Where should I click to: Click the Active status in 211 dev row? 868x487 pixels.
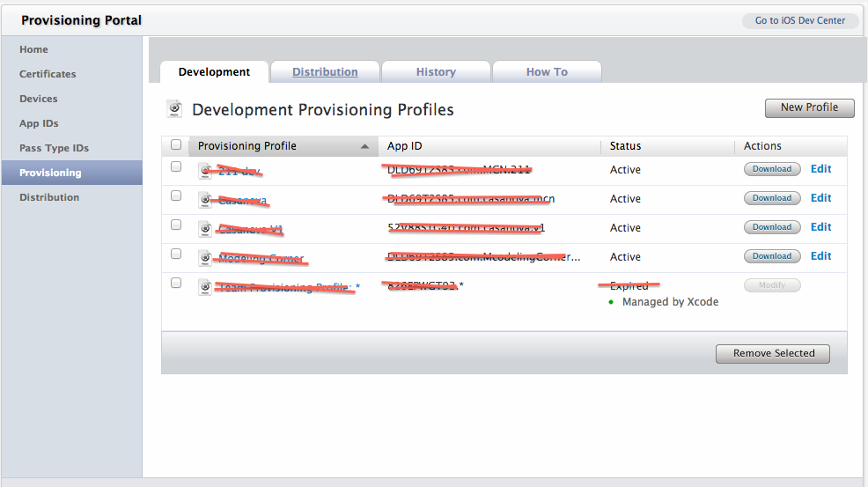[626, 170]
